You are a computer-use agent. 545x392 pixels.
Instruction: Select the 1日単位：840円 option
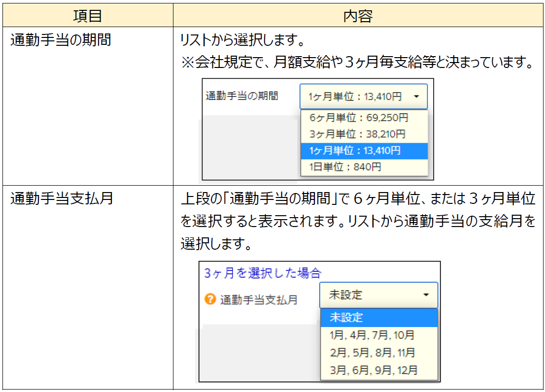coord(345,167)
